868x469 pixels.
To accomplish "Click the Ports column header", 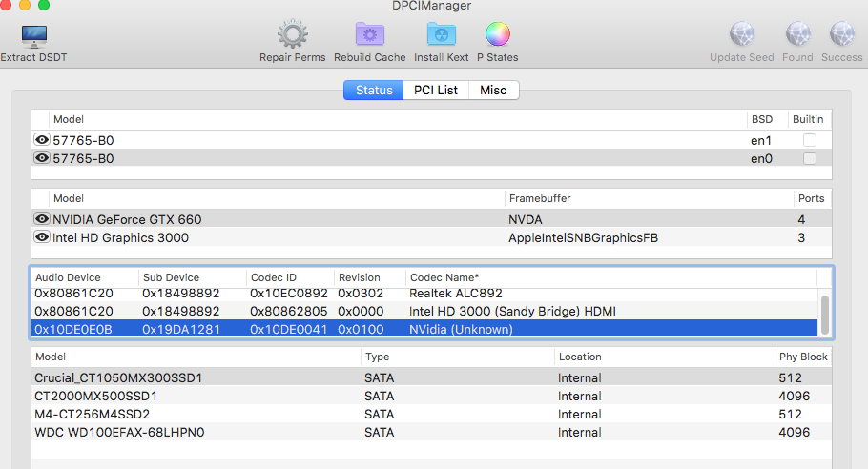I will (811, 198).
